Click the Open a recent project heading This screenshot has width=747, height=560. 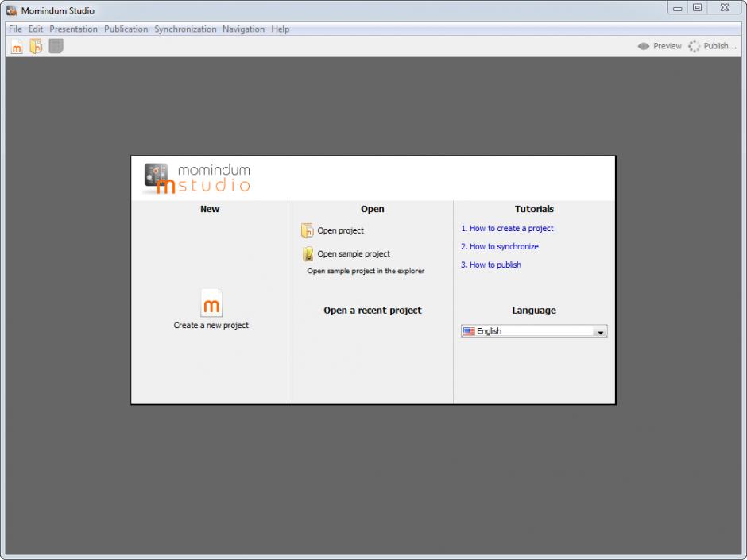pyautogui.click(x=373, y=311)
